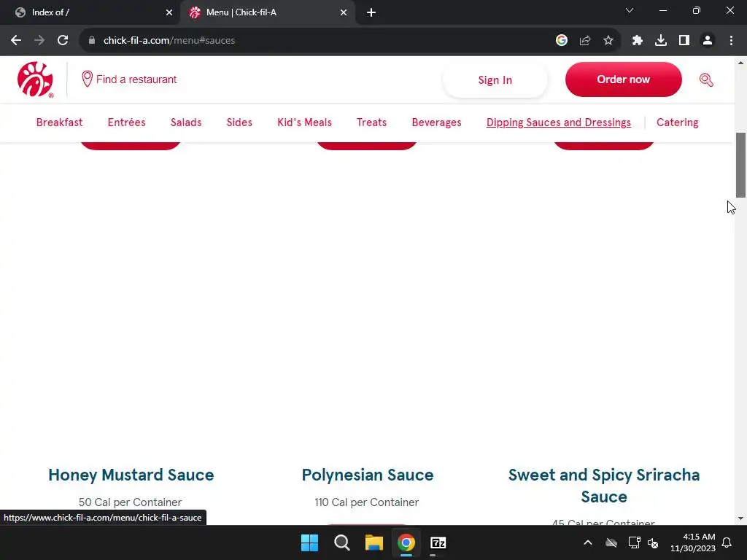Open Sweet and Spicy Sriracha Sauce
The height and width of the screenshot is (560, 747).
pyautogui.click(x=603, y=486)
